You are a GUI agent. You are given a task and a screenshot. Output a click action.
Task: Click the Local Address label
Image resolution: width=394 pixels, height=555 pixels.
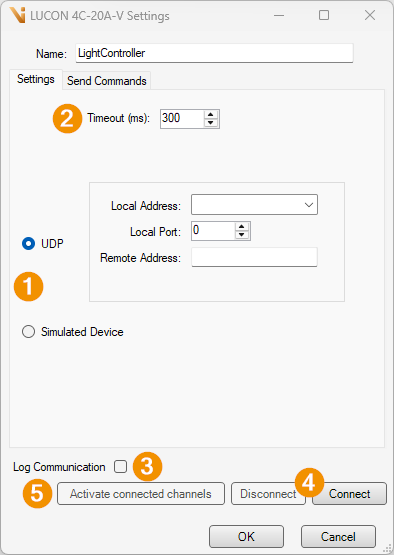coord(146,206)
